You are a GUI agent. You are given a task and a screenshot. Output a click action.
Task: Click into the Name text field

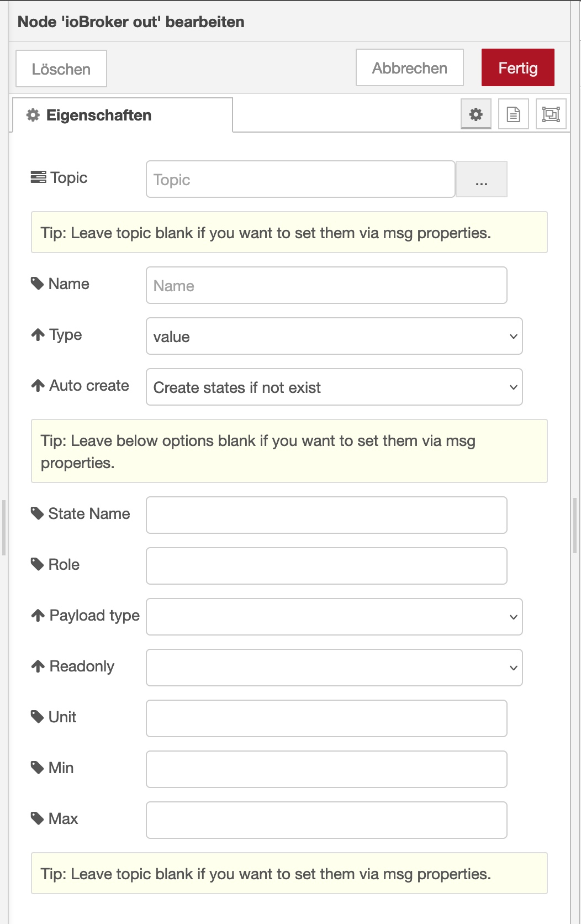point(326,286)
